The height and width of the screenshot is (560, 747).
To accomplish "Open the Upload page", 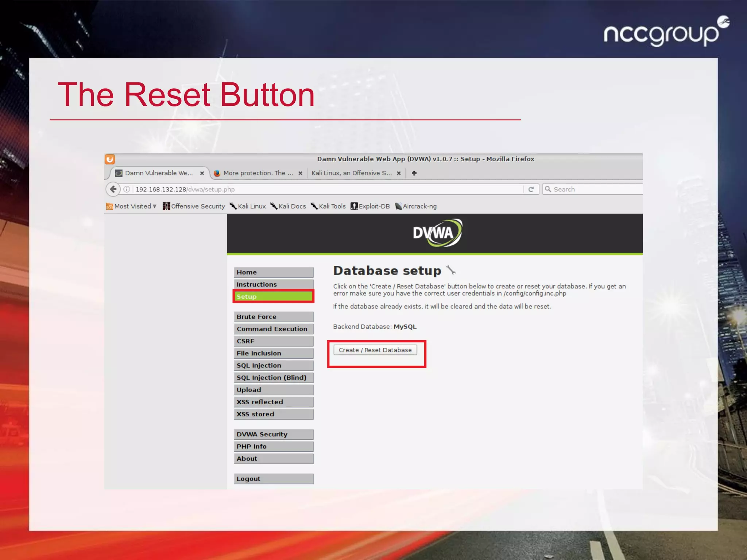I will (x=274, y=390).
